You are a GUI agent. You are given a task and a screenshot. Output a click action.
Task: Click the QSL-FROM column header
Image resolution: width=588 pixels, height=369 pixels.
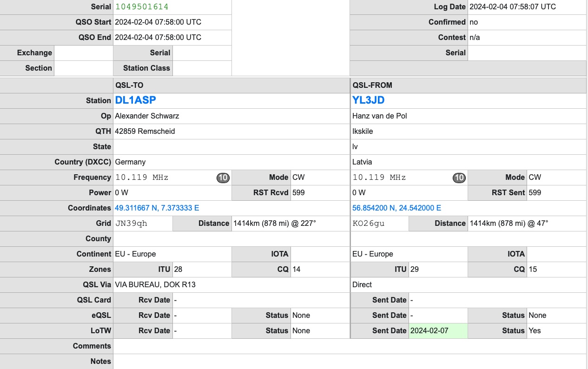(x=372, y=85)
